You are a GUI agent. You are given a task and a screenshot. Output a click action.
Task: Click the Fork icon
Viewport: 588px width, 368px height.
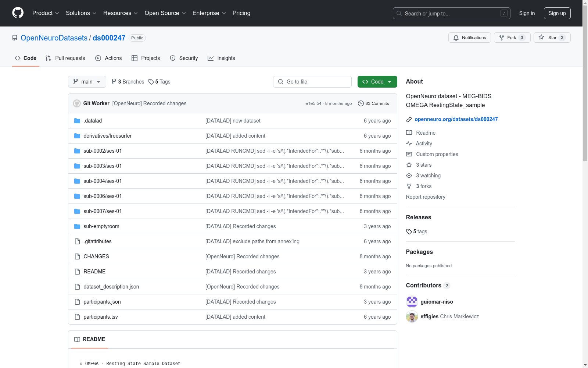click(502, 38)
